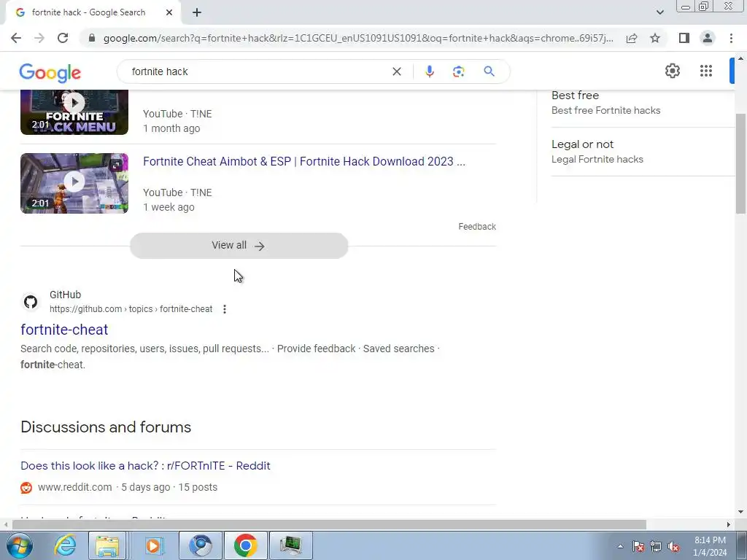Open the clock showing 8:14 PM
Screen dimensions: 747x560
[710, 546]
